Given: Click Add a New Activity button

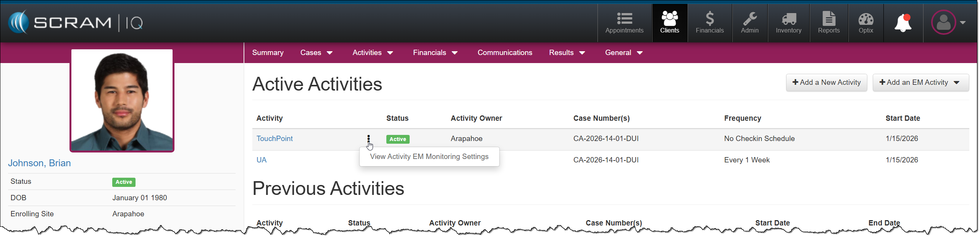Looking at the screenshot, I should pyautogui.click(x=826, y=83).
